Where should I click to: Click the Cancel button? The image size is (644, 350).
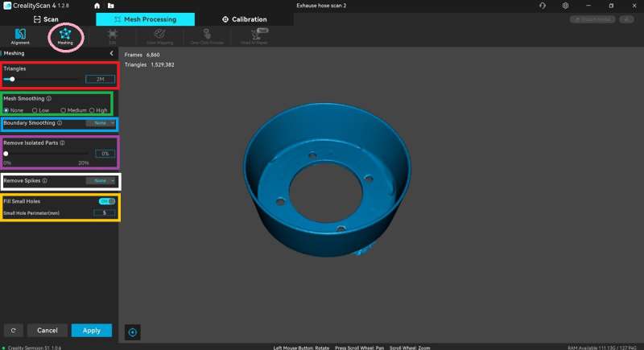point(47,330)
